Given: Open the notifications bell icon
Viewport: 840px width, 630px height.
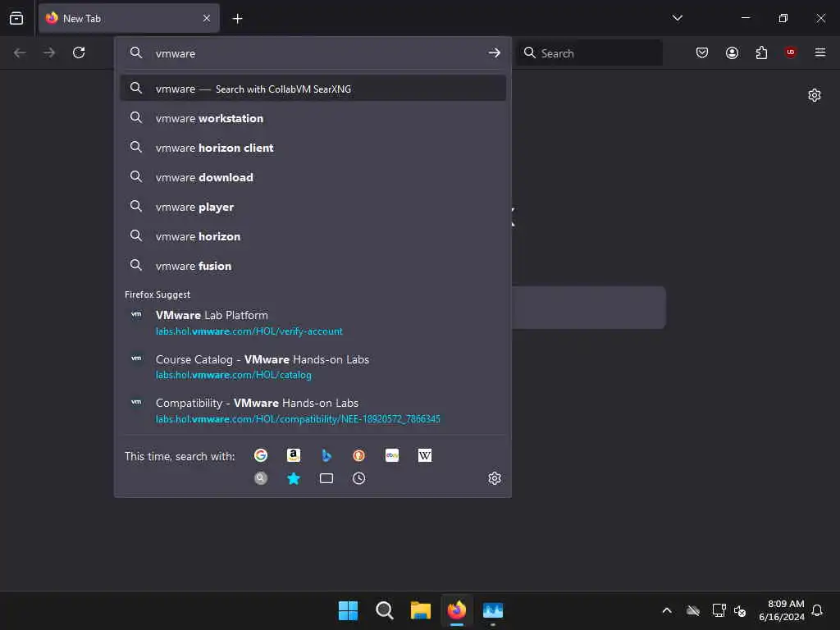Looking at the screenshot, I should click(817, 610).
